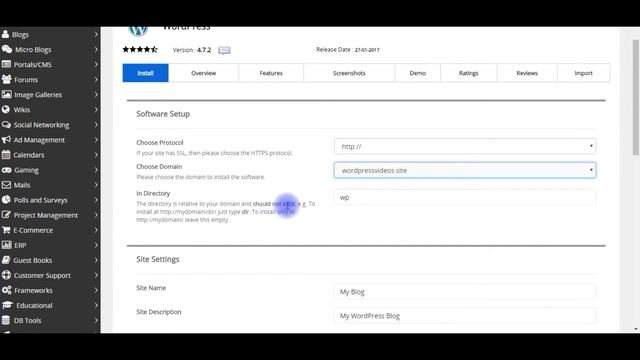Open the Choose Domain dropdown
Viewport: 640px width, 360px height.
click(x=465, y=170)
